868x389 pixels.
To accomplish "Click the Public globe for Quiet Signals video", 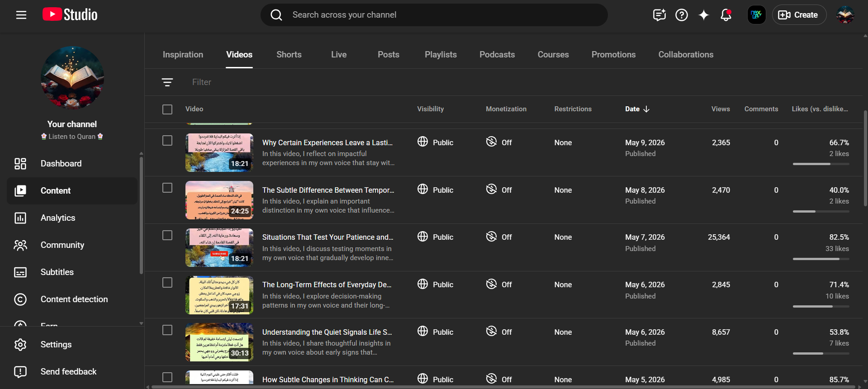I will (422, 331).
